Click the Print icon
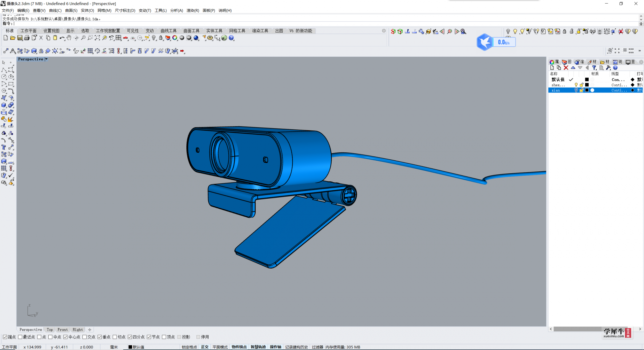Viewport: 644px width, 350px height. (27, 38)
